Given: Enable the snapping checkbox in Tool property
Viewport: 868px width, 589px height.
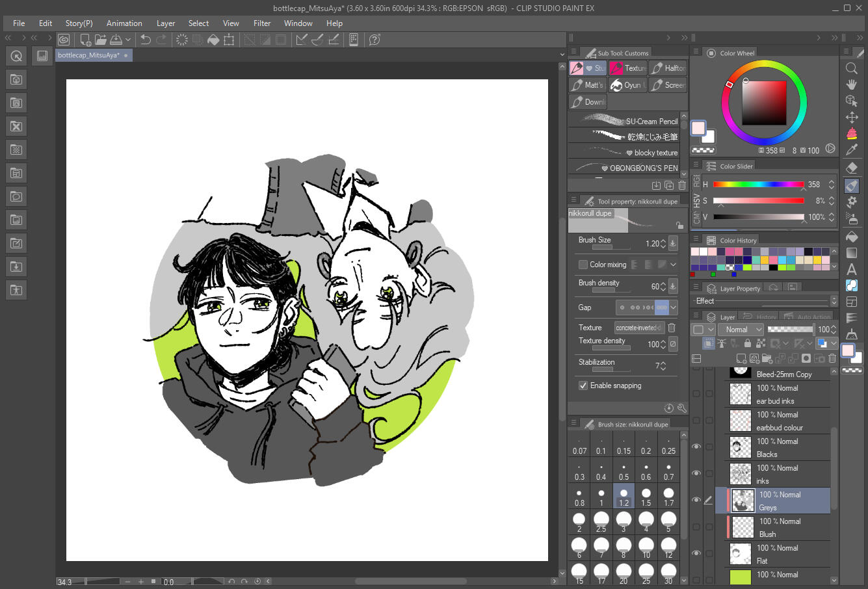Looking at the screenshot, I should click(583, 386).
